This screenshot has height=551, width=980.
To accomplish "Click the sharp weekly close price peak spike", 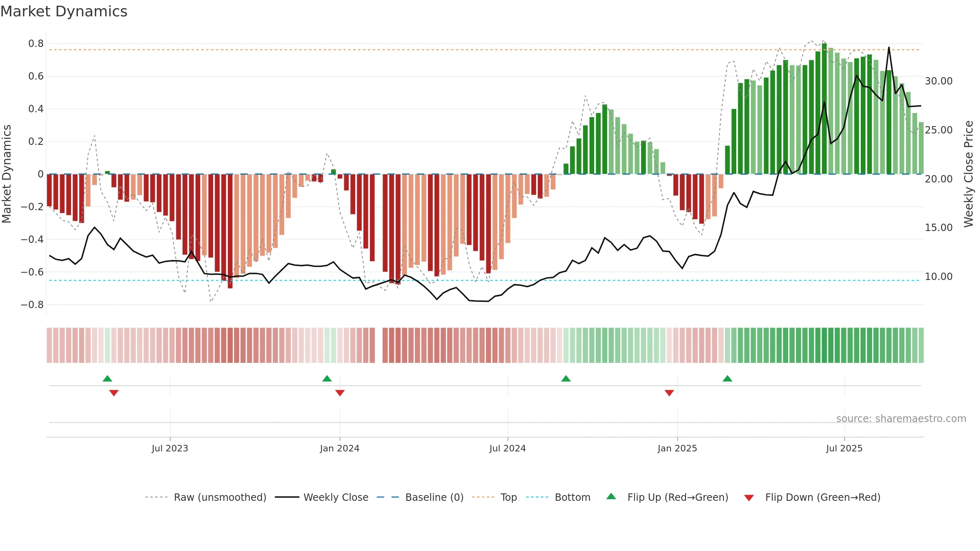I will click(x=889, y=48).
